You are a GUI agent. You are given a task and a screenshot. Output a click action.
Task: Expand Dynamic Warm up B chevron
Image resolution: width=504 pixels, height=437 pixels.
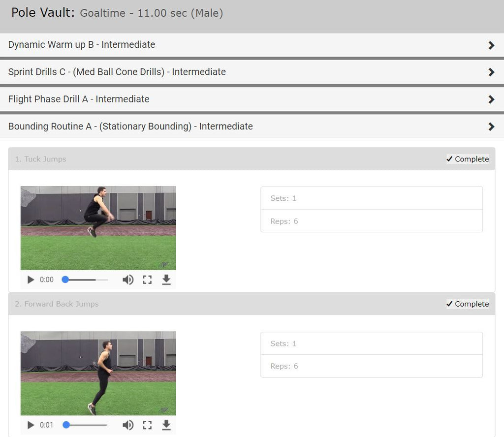pyautogui.click(x=491, y=45)
